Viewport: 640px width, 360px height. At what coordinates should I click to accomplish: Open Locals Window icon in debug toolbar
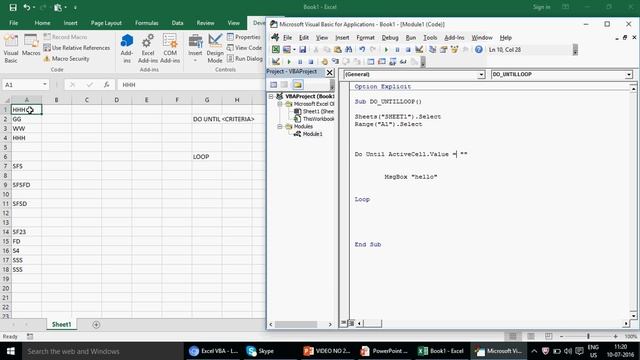371,62
